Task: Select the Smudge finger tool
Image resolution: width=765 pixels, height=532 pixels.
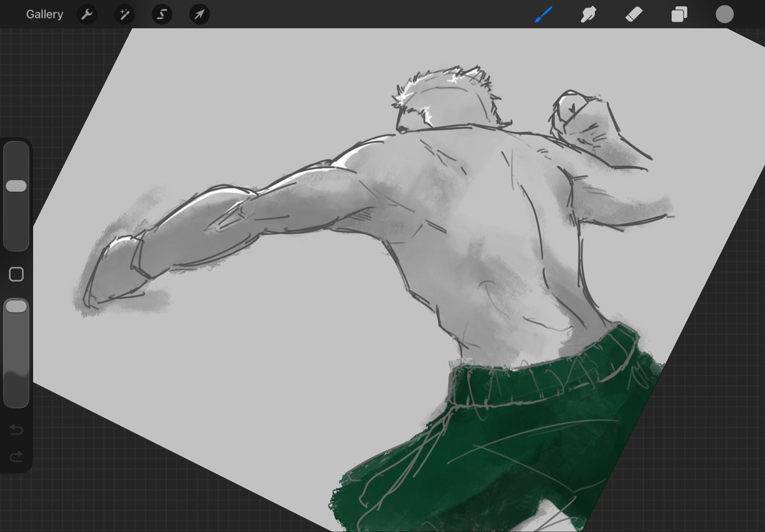Action: [588, 14]
